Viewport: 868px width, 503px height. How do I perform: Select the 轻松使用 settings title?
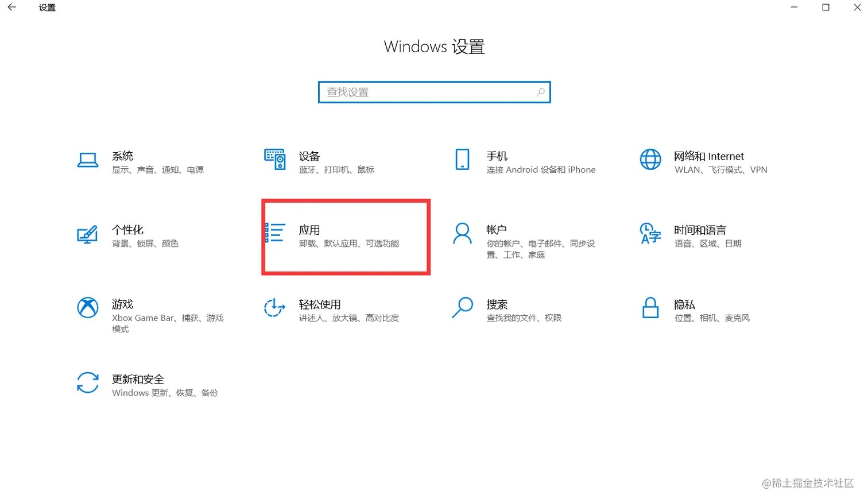click(x=320, y=304)
